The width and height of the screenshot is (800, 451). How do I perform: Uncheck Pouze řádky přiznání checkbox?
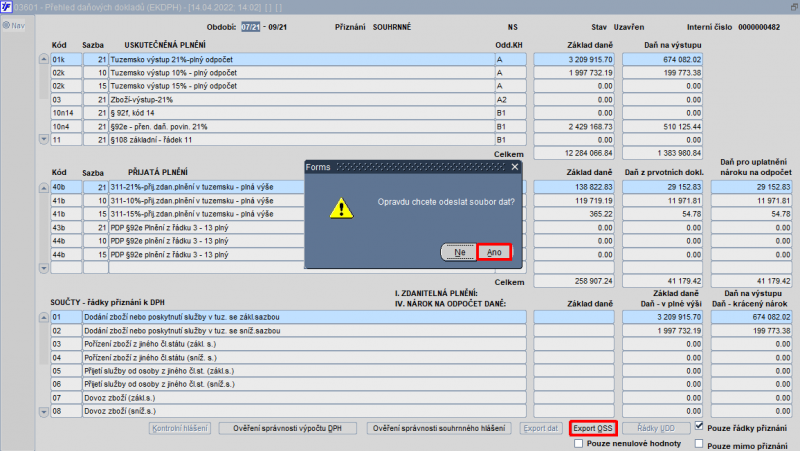pos(699,426)
